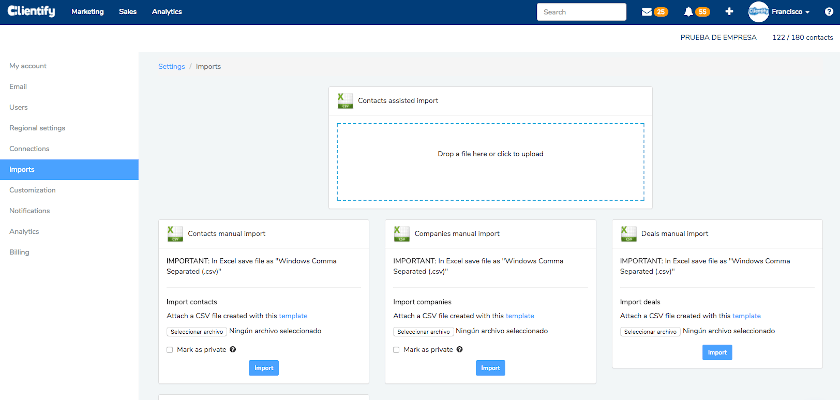This screenshot has width=840, height=400.
Task: Select Imports in sidebar
Action: click(69, 169)
